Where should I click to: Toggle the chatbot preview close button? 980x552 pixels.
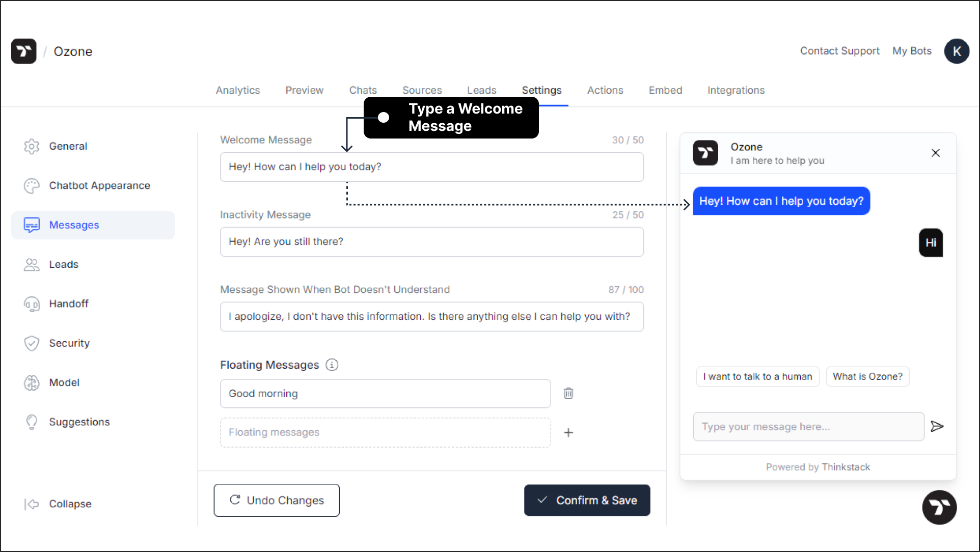(x=936, y=153)
